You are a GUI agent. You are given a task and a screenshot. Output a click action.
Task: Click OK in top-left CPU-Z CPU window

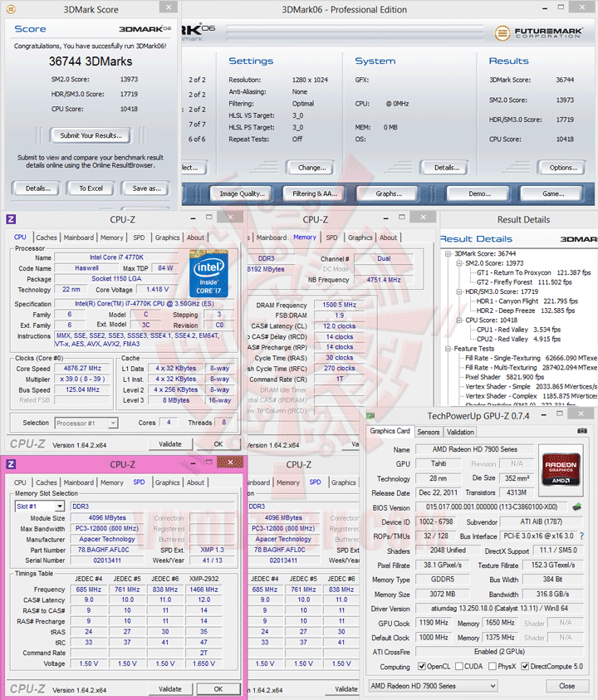point(218,444)
